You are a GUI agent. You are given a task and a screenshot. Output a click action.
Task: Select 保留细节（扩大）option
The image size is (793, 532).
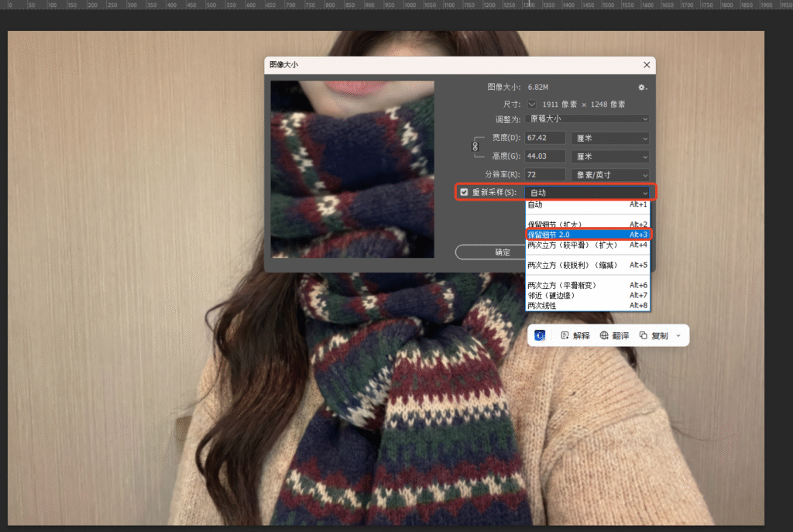point(588,224)
